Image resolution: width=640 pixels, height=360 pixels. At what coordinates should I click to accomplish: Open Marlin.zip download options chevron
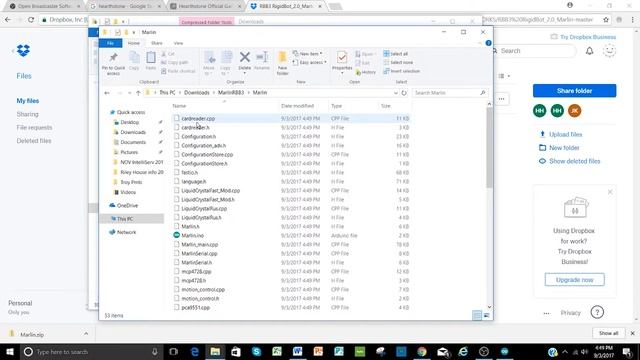coord(86,334)
